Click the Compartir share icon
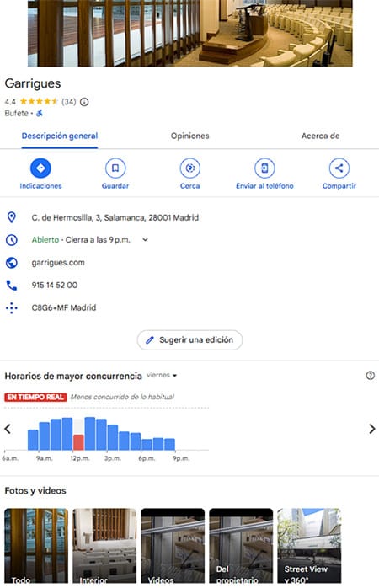The height and width of the screenshot is (588, 379). [339, 168]
